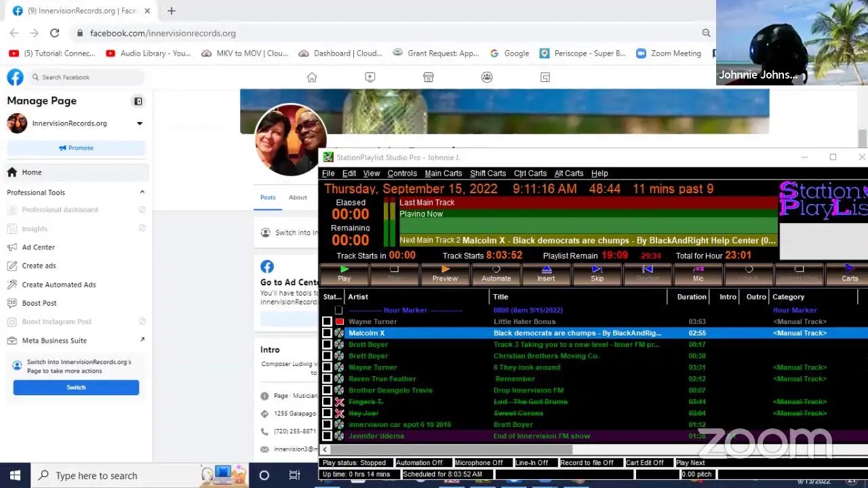The image size is (868, 488).
Task: Tick checkbox for Malcolm X row
Action: (327, 333)
